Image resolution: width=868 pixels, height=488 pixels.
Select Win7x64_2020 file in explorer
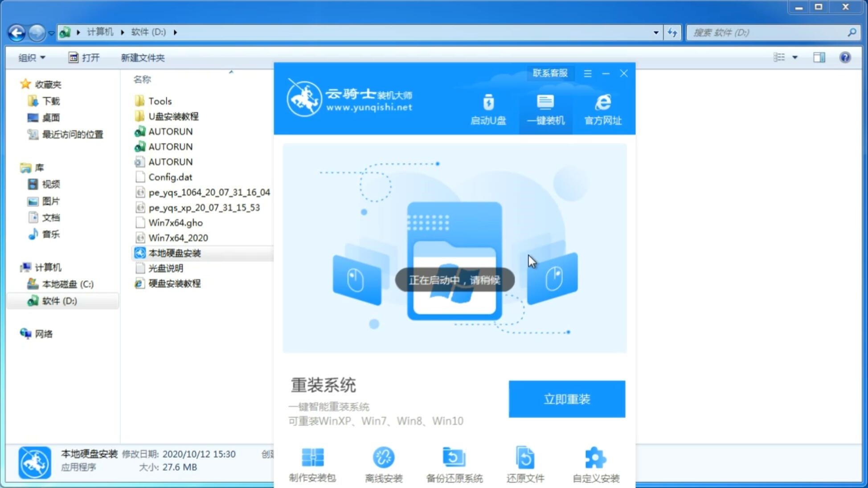178,238
